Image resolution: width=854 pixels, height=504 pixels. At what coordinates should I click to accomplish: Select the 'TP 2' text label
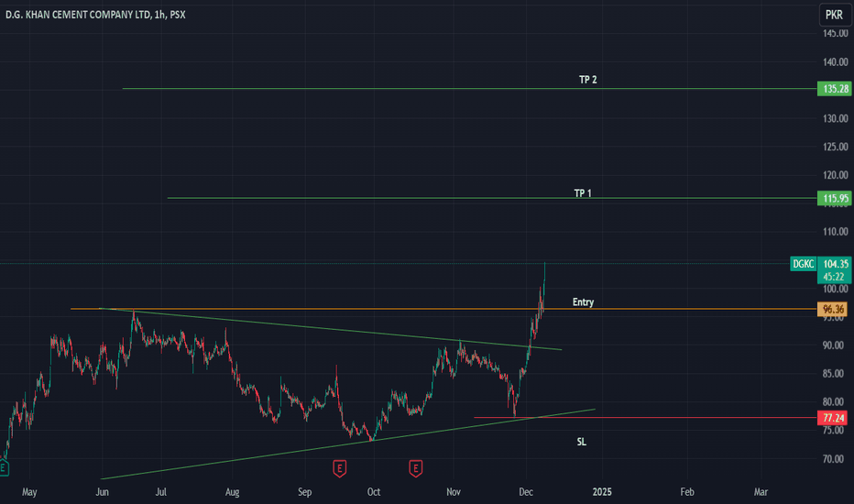587,80
